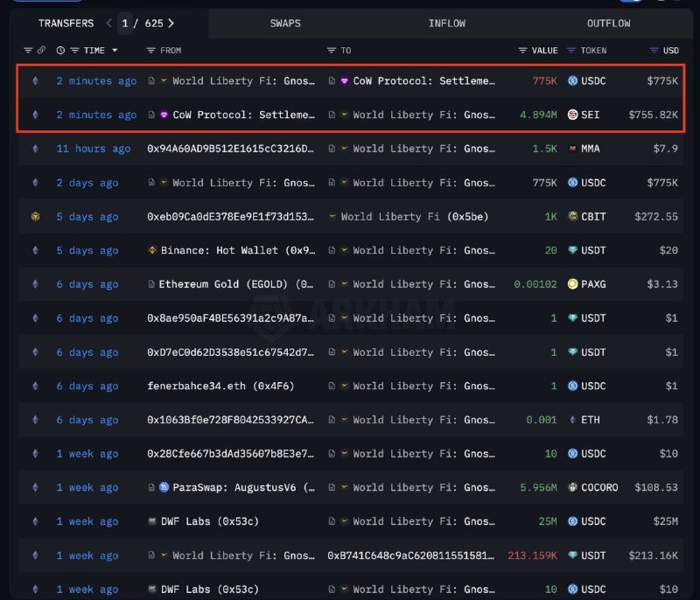Image resolution: width=700 pixels, height=600 pixels.
Task: Open CoW Protocol recipient in the 775K row
Action: [423, 80]
